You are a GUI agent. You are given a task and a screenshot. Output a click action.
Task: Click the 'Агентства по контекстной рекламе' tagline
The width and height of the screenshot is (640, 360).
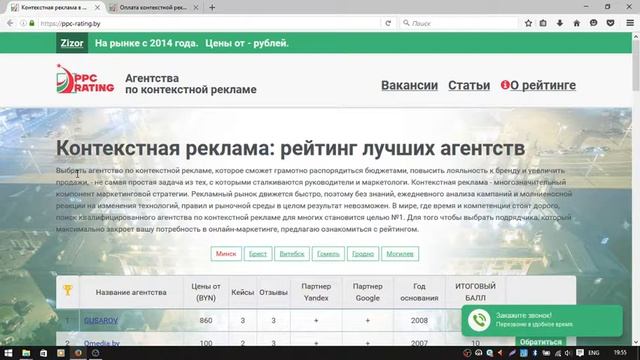pos(191,84)
